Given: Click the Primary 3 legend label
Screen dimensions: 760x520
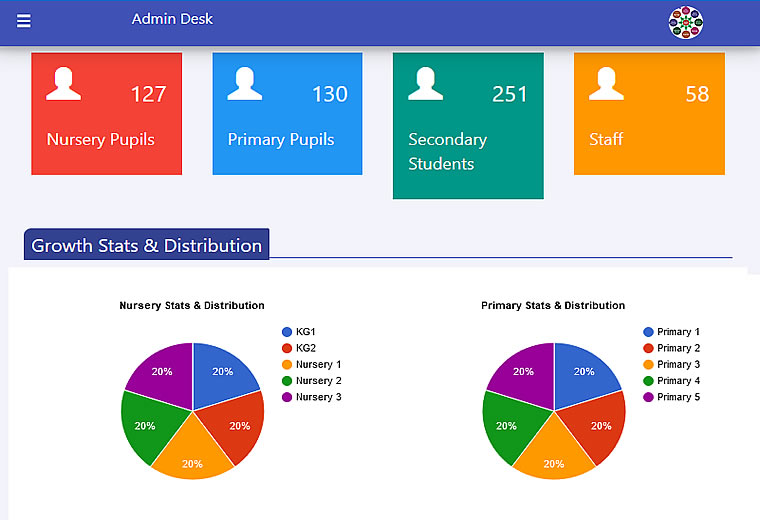Looking at the screenshot, I should 678,365.
